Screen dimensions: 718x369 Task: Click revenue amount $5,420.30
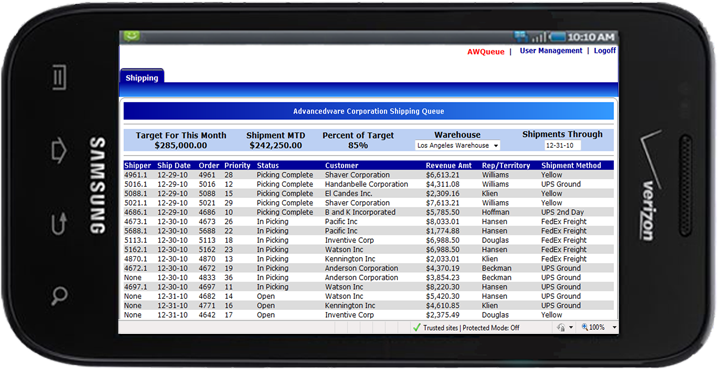[x=442, y=296]
